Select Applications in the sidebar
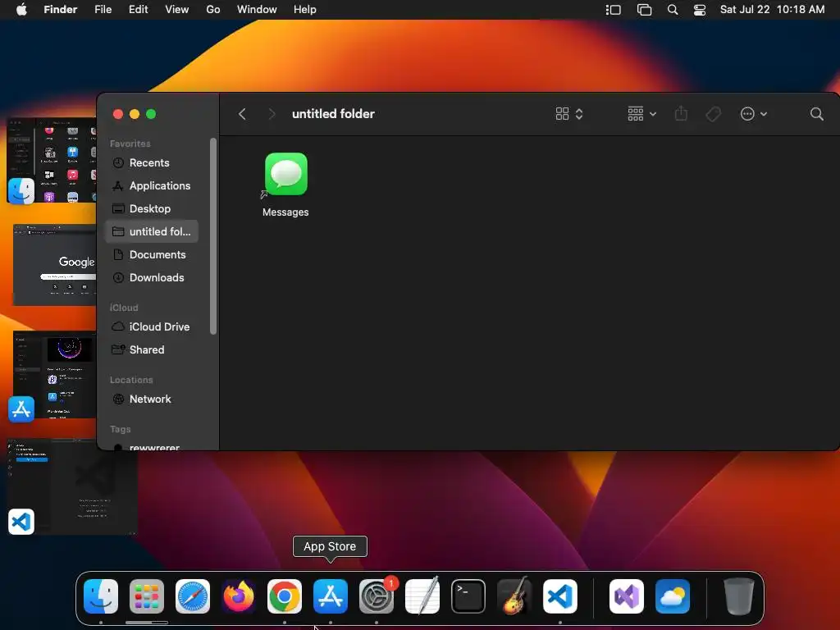 (152, 186)
